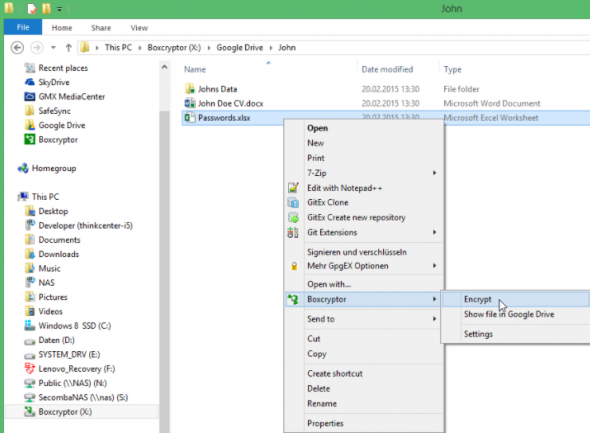Viewport: 590px width, 433px height.
Task: Switch to the View ribbon tab
Action: pos(139,28)
